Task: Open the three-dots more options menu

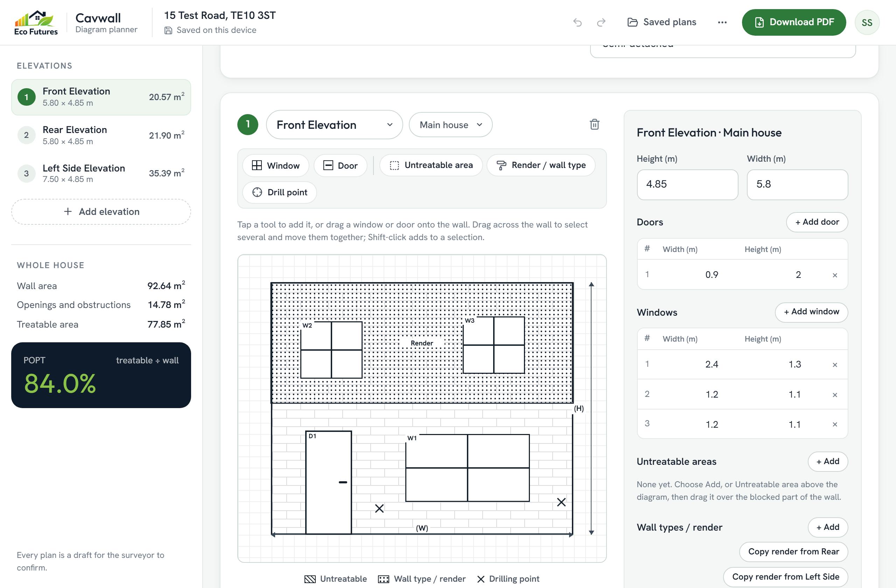Action: 722,22
